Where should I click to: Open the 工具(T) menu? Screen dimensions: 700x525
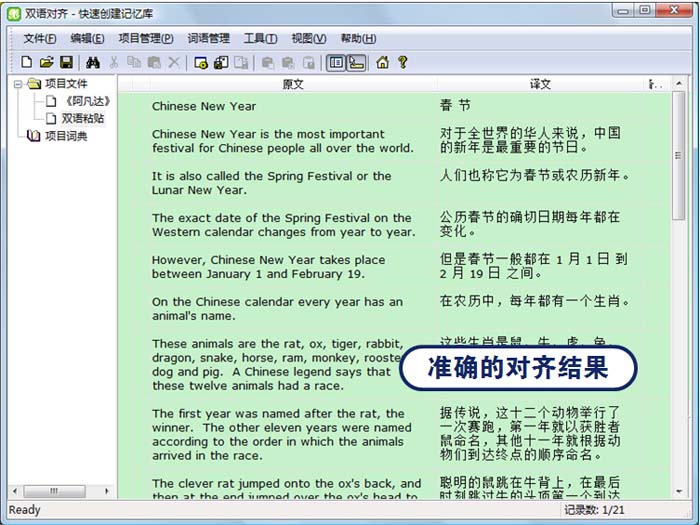(x=260, y=38)
